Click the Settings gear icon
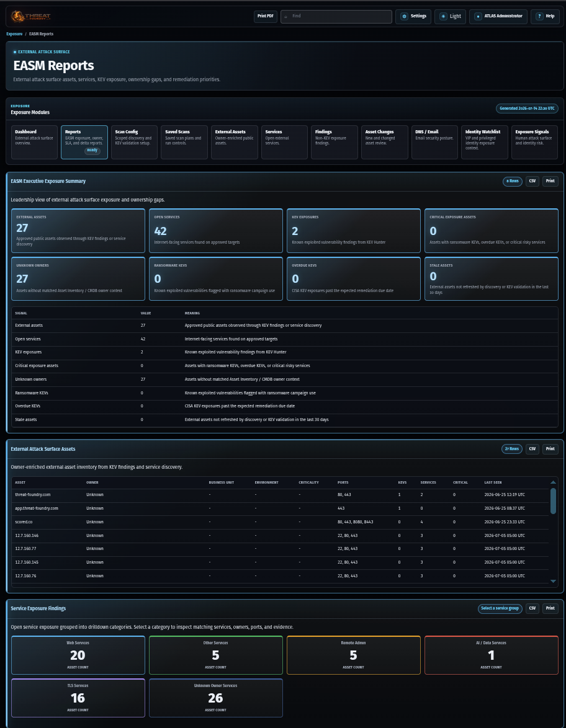The height and width of the screenshot is (728, 566). tap(404, 16)
